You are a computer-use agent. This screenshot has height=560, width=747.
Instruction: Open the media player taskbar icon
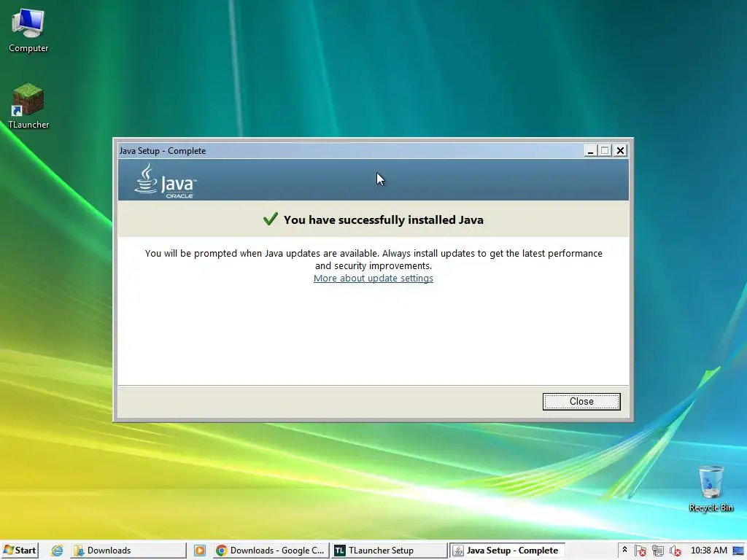click(x=200, y=551)
